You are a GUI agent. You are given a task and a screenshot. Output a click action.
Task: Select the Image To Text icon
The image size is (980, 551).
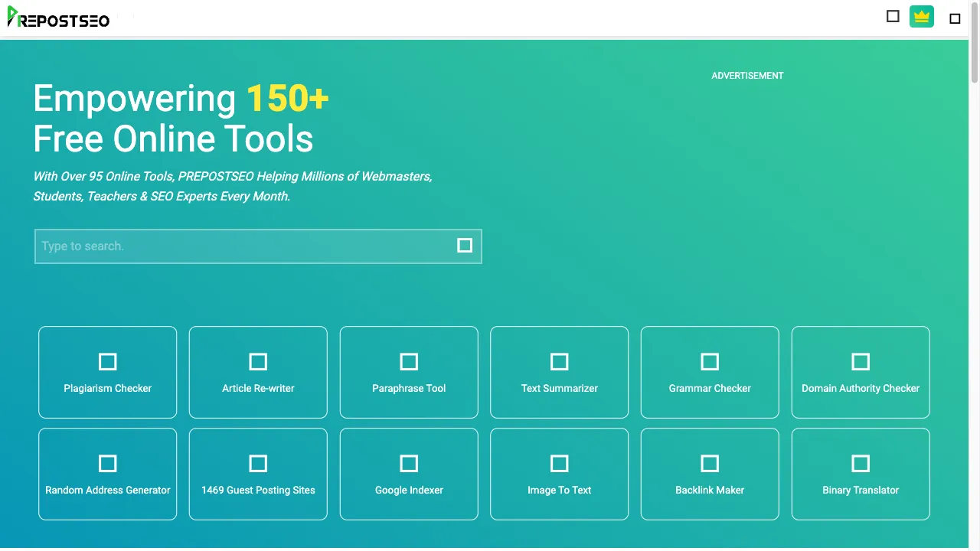click(x=560, y=463)
